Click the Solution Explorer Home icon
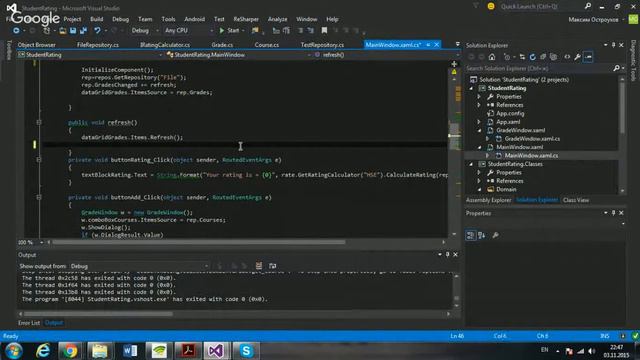This screenshot has height=360, width=640. [492, 57]
